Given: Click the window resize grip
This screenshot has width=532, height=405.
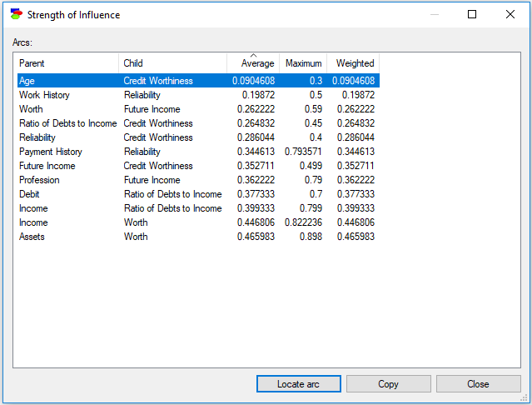Looking at the screenshot, I should [x=524, y=397].
